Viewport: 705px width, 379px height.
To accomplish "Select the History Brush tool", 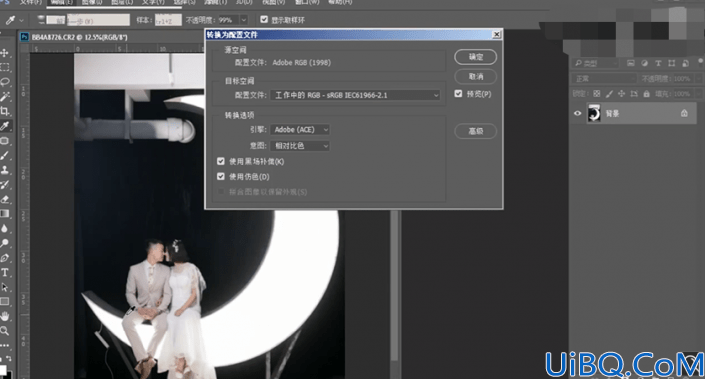I will tap(5, 185).
